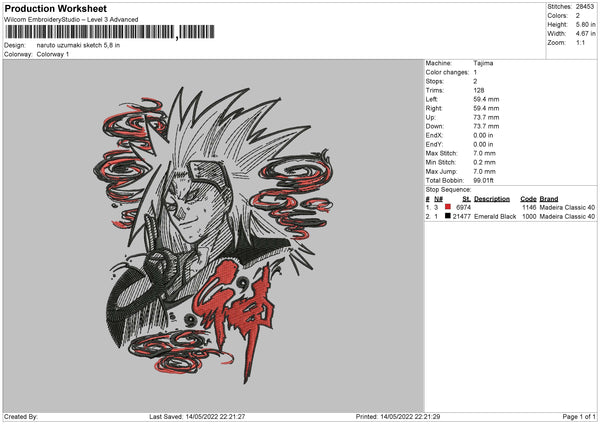This screenshot has height=424, width=600.
Task: Click the Brand column header
Action: [549, 199]
